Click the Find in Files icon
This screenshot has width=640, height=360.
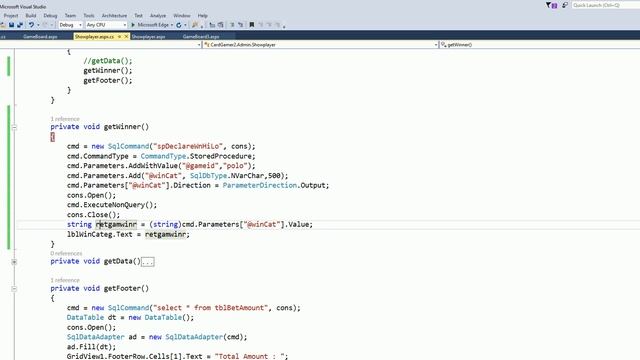[x=195, y=25]
